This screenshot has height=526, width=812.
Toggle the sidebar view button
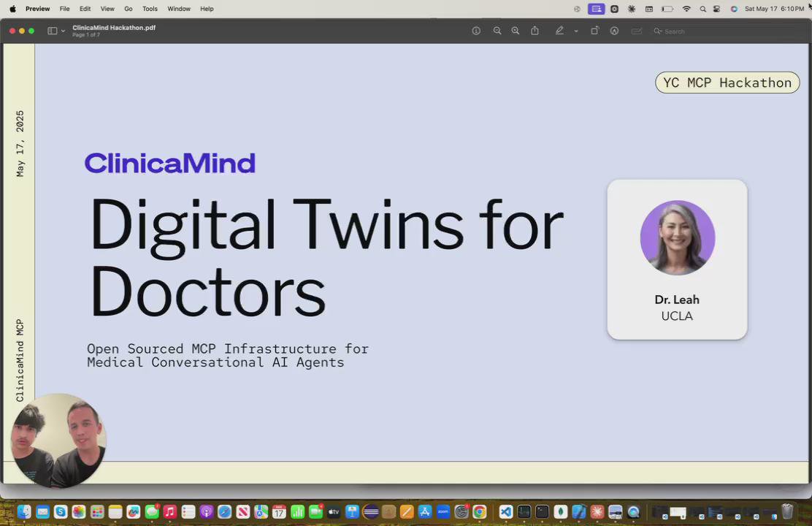pyautogui.click(x=53, y=31)
